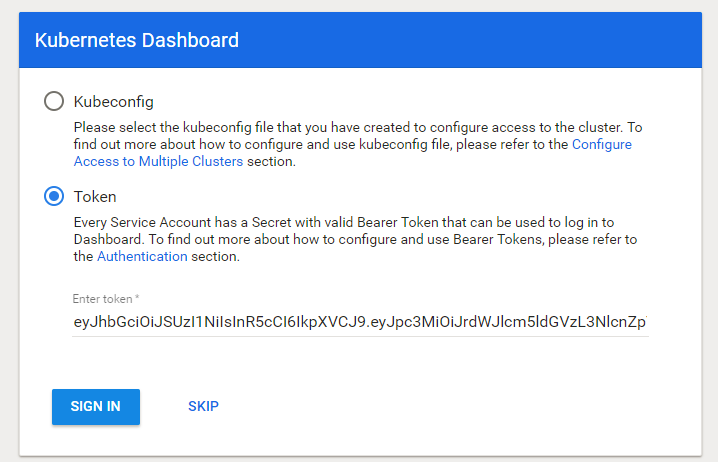Focus the Enter token input field
Screen dimensions: 718x462
360,322
